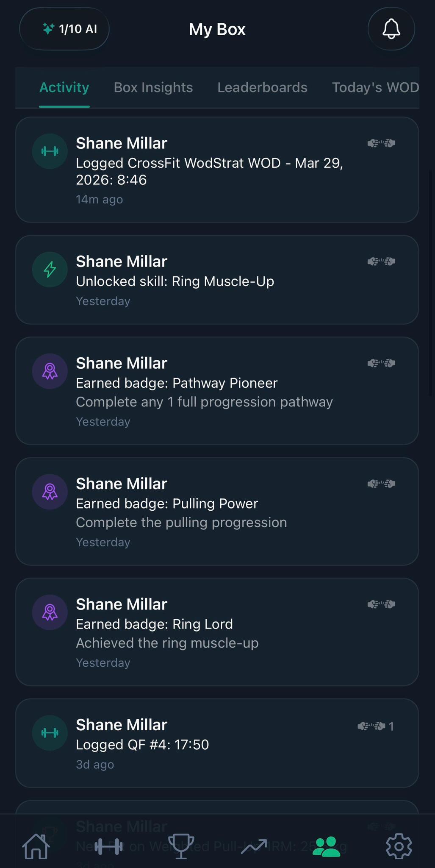The width and height of the screenshot is (435, 868).
Task: Fist bump the Pulling Power badge post
Action: click(x=381, y=484)
